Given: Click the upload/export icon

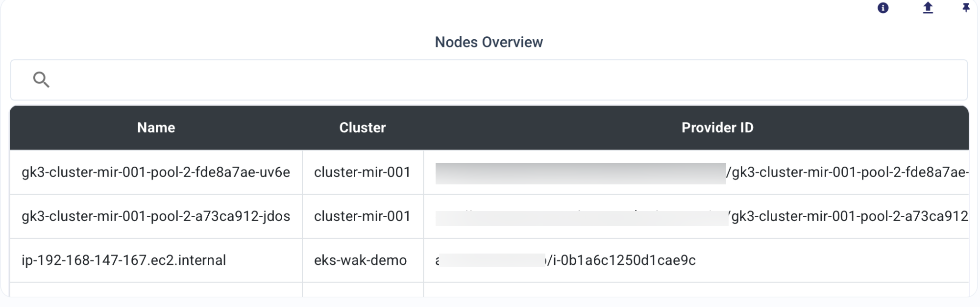Looking at the screenshot, I should 928,8.
